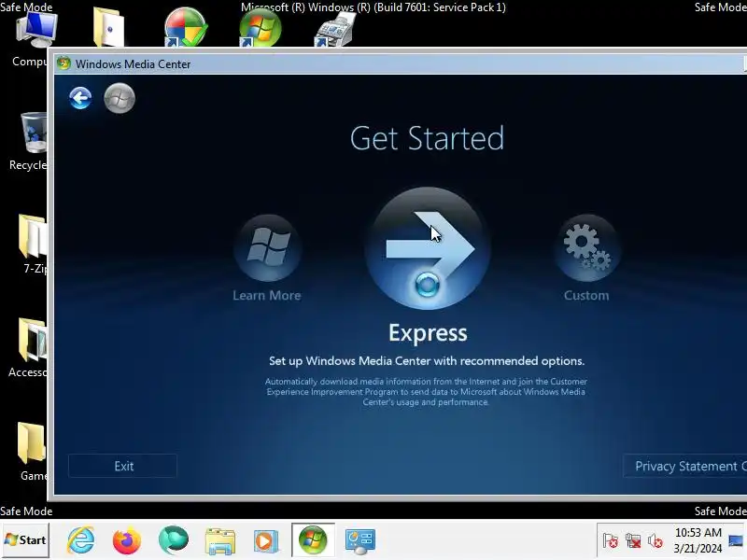747x560 pixels.
Task: Open the Start menu
Action: click(x=25, y=540)
